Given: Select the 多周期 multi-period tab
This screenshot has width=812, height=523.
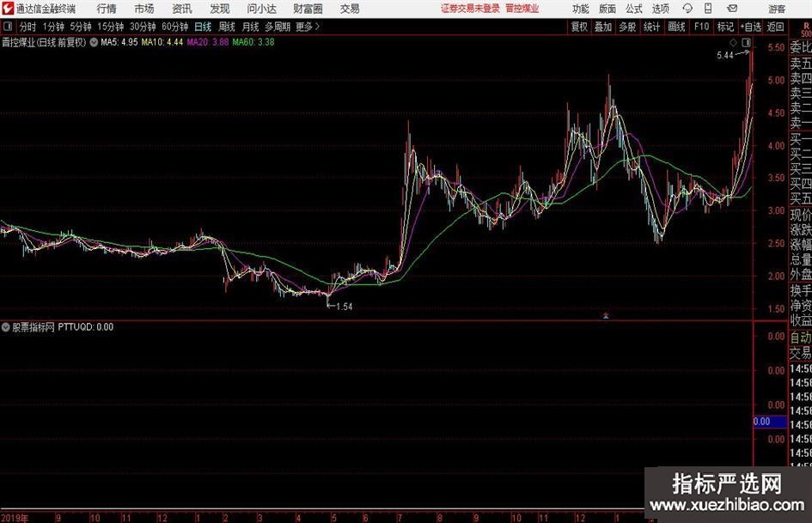Looking at the screenshot, I should point(278,27).
